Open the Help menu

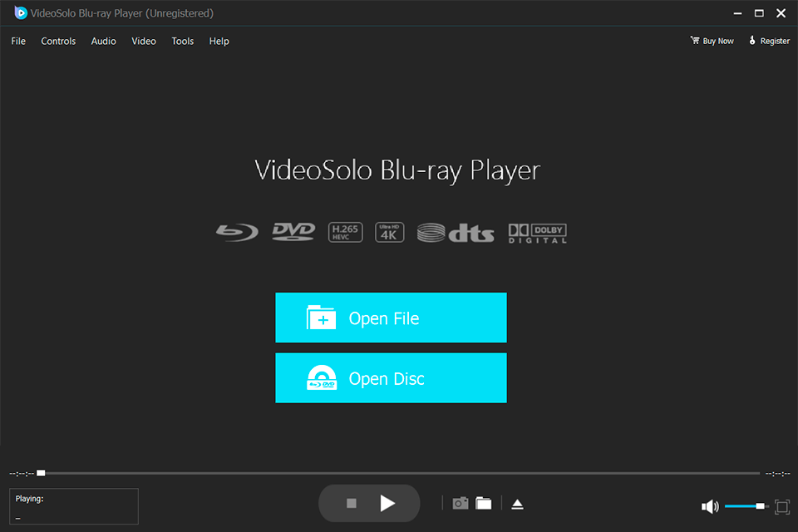coord(219,41)
